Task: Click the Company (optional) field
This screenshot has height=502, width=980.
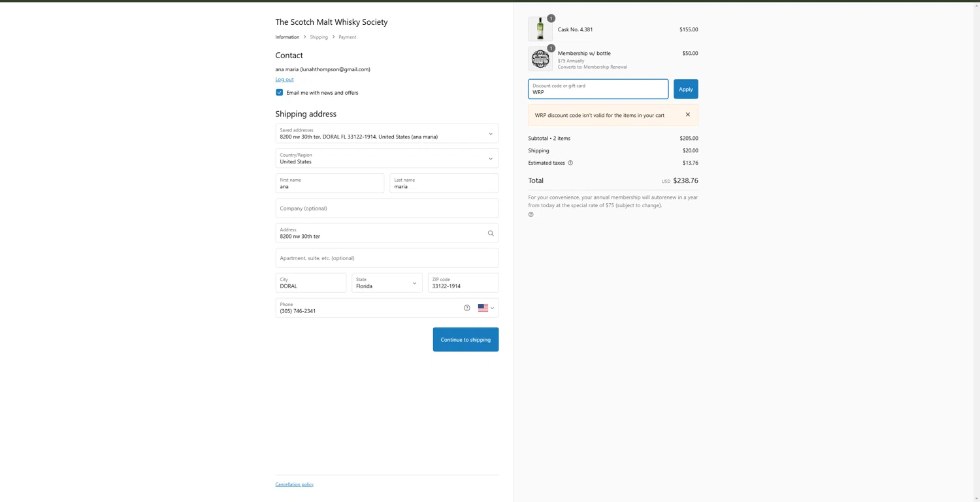Action: (x=387, y=208)
